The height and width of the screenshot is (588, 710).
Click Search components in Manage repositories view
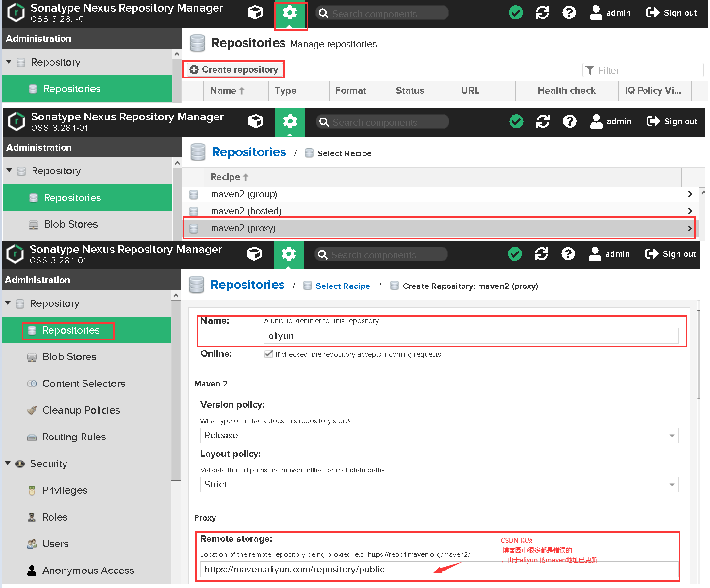tap(382, 13)
